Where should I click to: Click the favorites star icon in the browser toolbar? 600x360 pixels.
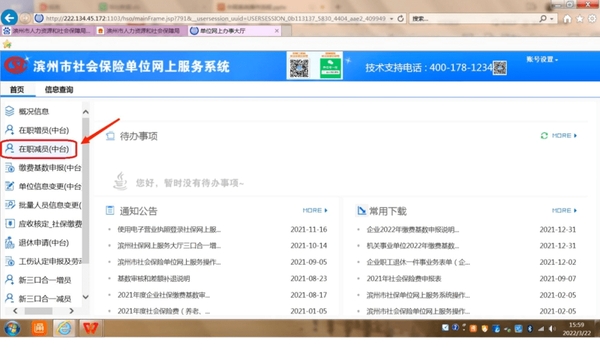pyautogui.click(x=580, y=18)
